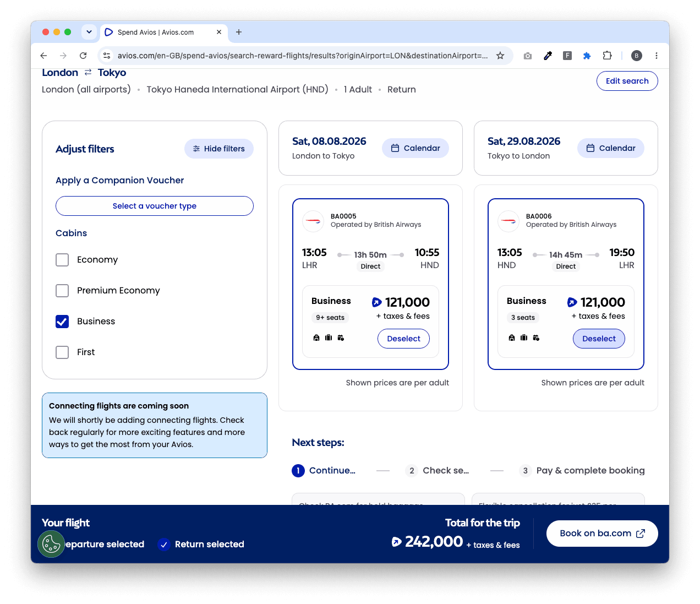Click Direct label on BA0005

coord(370,266)
